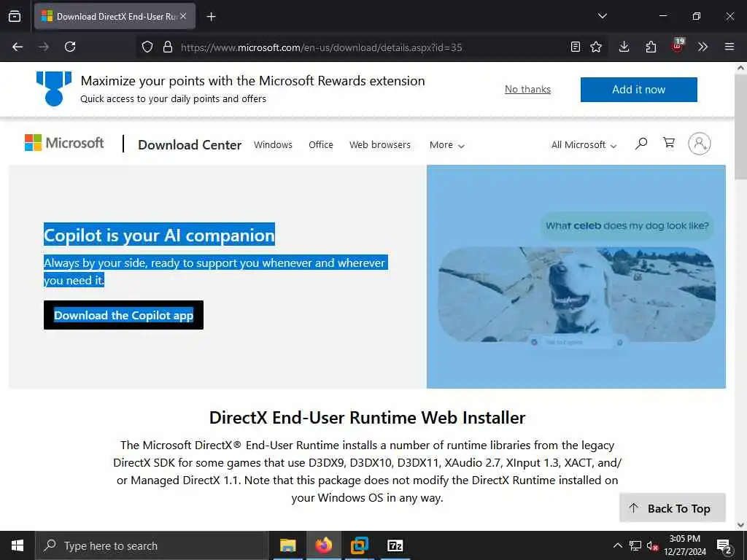Expand the More navigation dropdown
The width and height of the screenshot is (747, 560).
point(447,145)
